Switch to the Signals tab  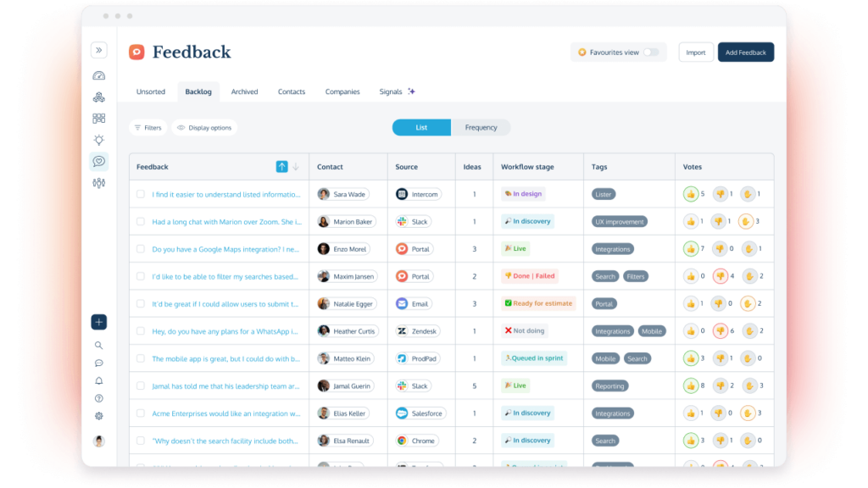click(397, 91)
